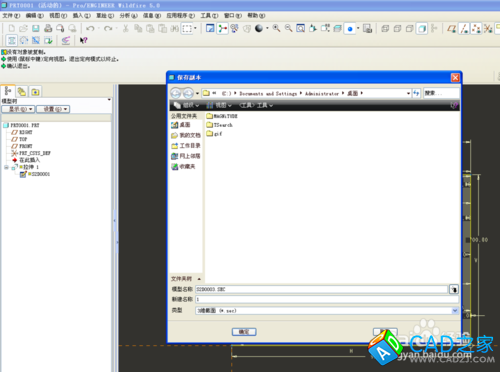Viewport: 500px width, 372px height.
Task: Click the Copy icon in main toolbar
Action: (x=138, y=29)
